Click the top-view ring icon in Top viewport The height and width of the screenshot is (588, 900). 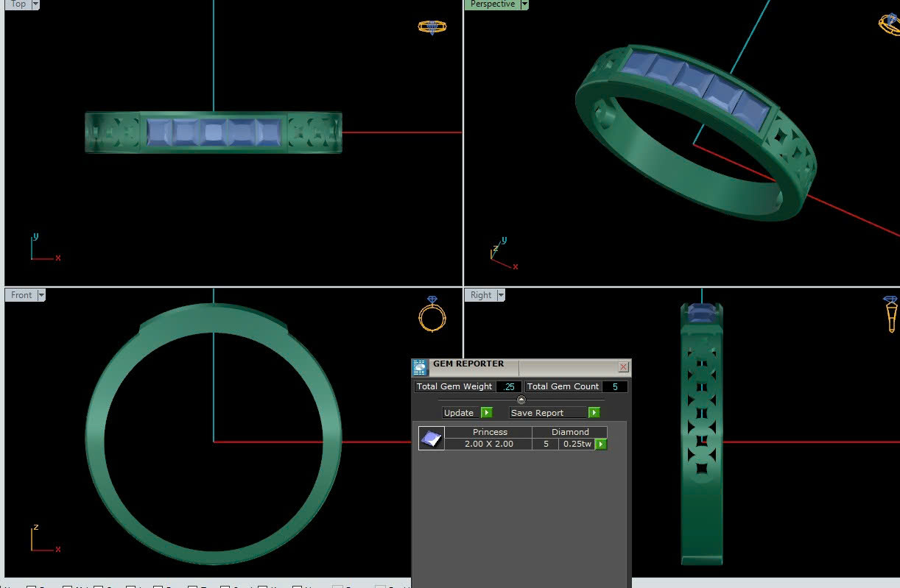pos(432,27)
